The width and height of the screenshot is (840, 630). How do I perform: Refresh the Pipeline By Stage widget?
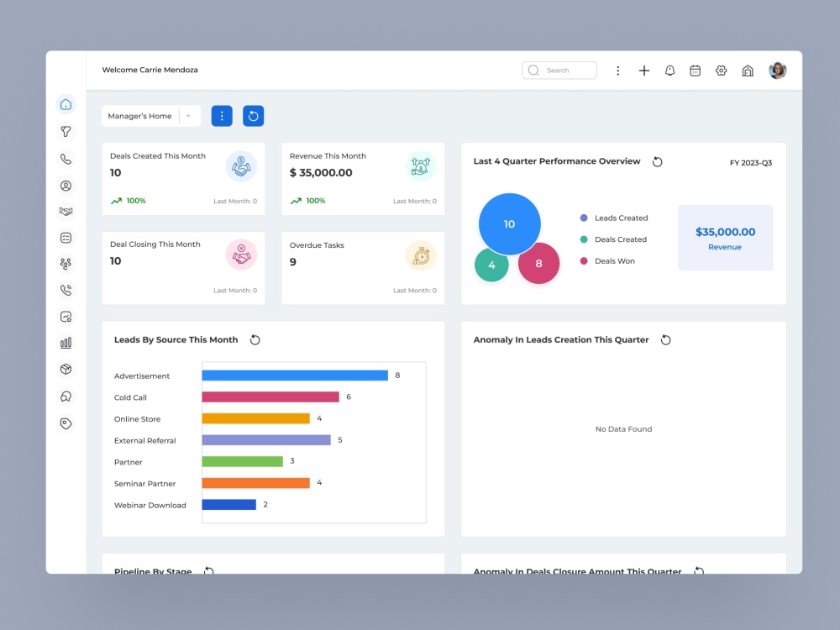[x=209, y=570]
